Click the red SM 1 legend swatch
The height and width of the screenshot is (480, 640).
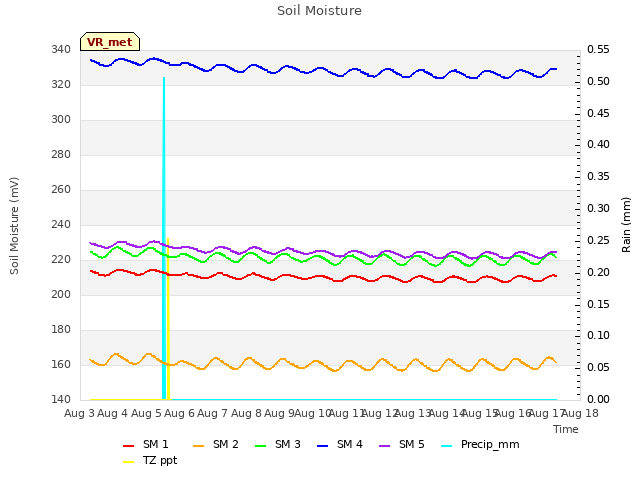click(x=129, y=446)
